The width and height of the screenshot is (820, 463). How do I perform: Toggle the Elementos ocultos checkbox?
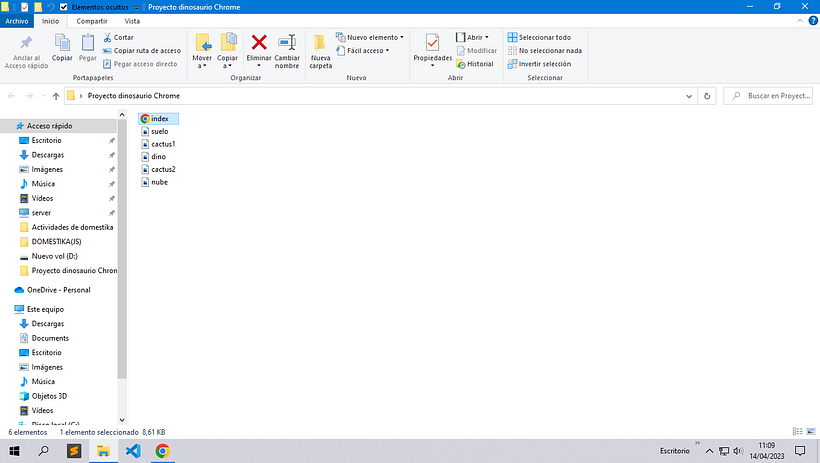[64, 6]
